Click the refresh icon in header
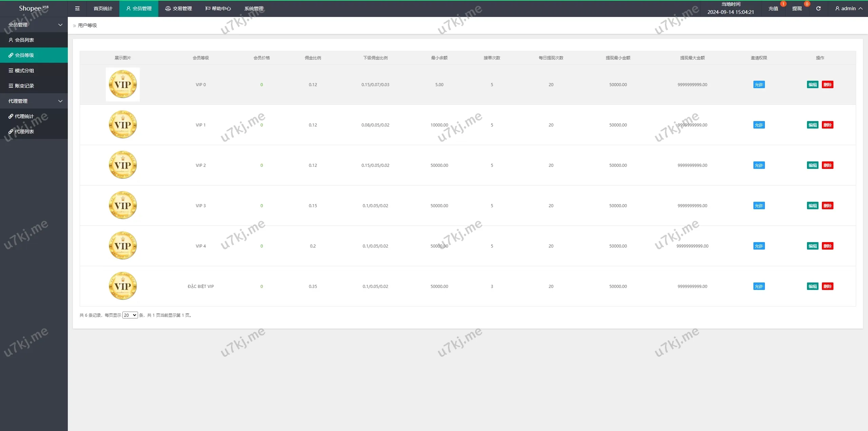868x431 pixels. pos(818,8)
